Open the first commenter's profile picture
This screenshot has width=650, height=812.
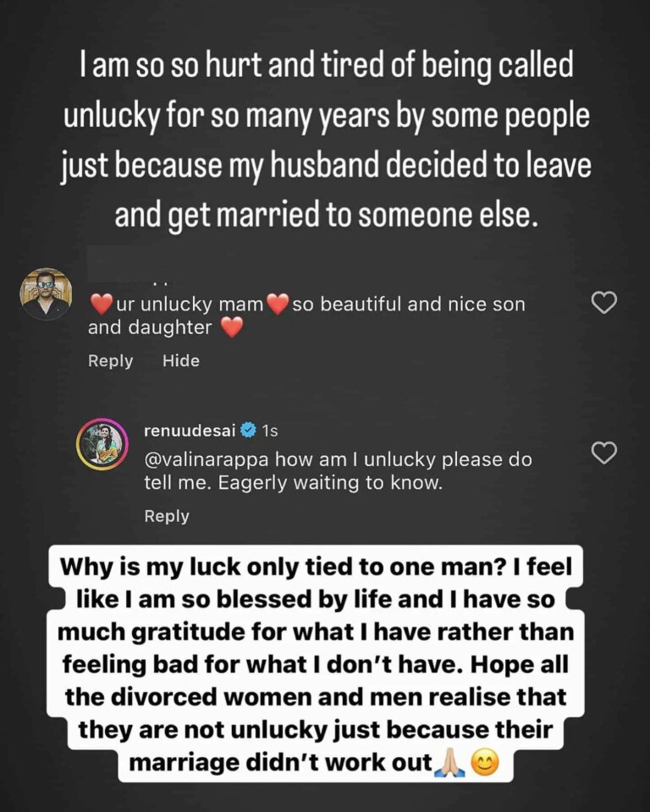pos(46,294)
